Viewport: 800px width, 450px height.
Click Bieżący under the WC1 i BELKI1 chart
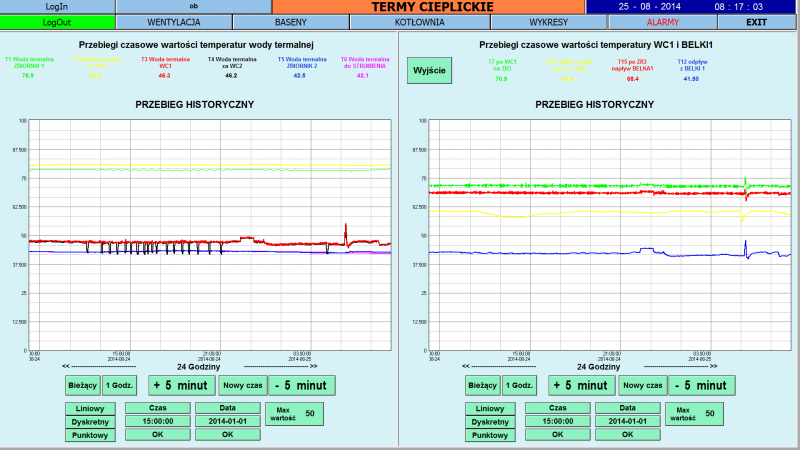coord(483,385)
